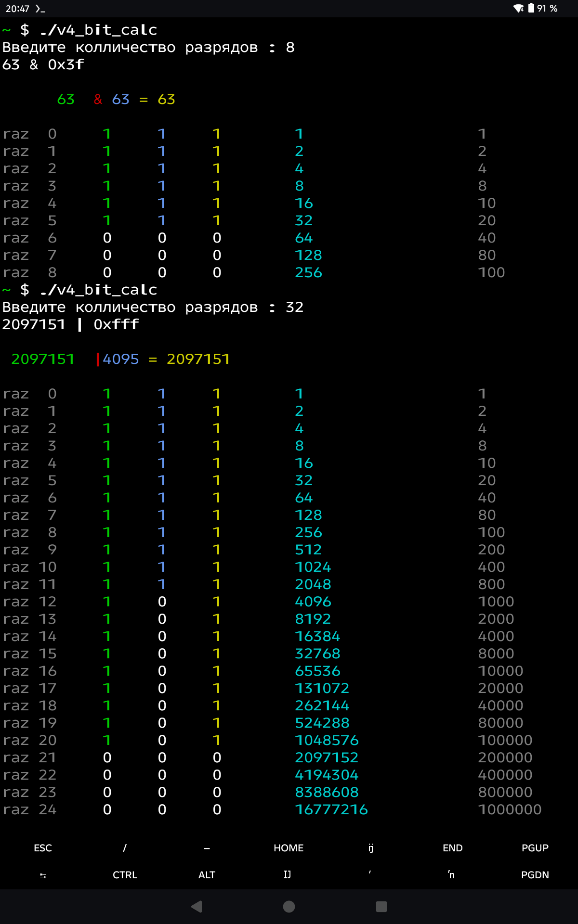Screen dimensions: 578x924
Task: Select the gray hex value 200 in raz 9 row
Action: [491, 550]
